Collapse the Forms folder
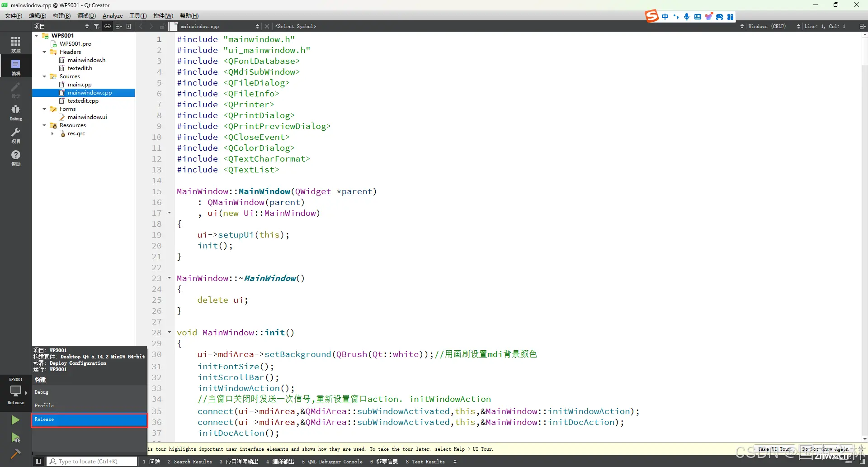Image resolution: width=868 pixels, height=467 pixels. tap(44, 109)
